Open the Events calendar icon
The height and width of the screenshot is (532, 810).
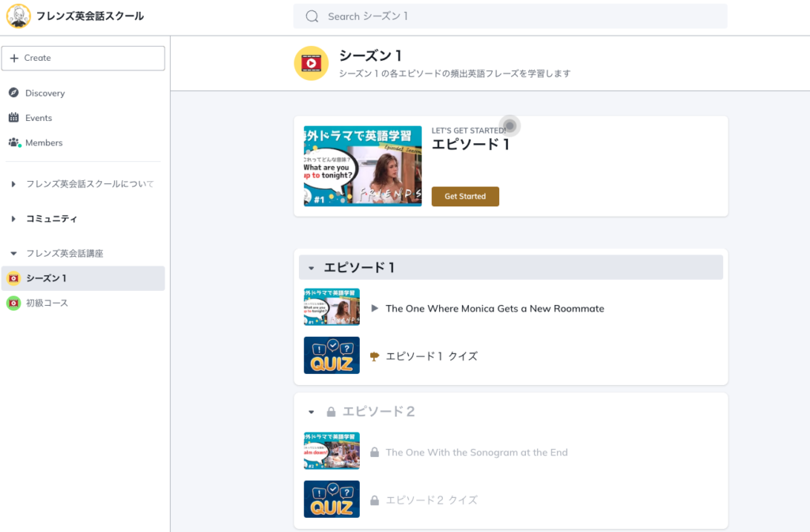coord(13,118)
